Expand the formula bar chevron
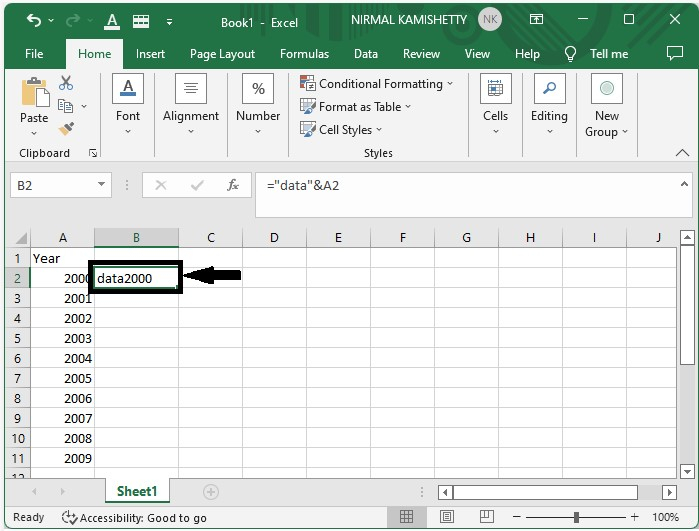Image resolution: width=699 pixels, height=531 pixels. coord(684,184)
